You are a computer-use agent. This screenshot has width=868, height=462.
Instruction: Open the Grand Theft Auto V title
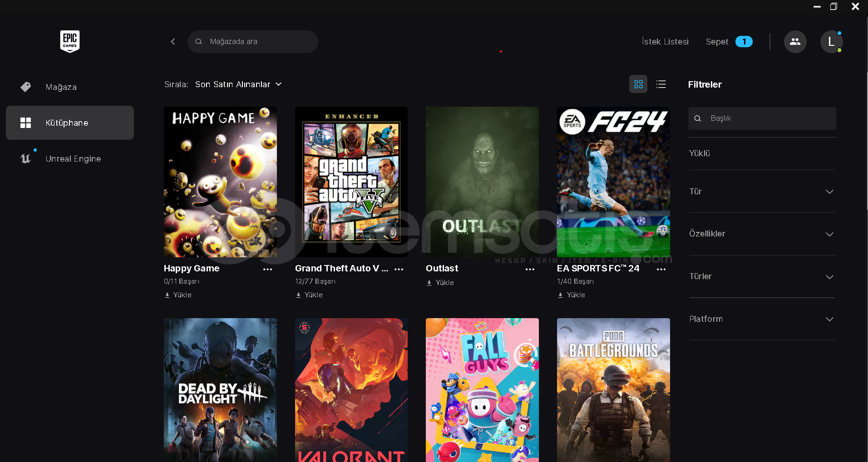(x=341, y=269)
